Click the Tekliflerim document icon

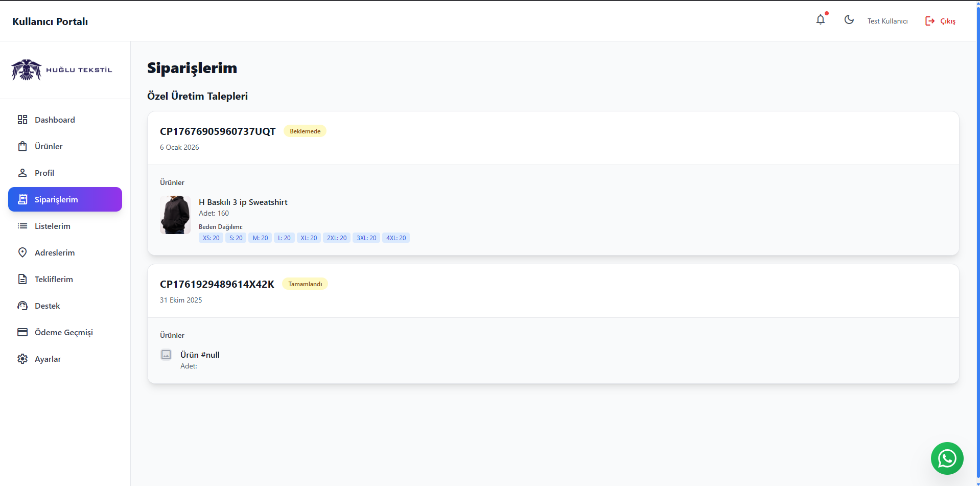[22, 279]
